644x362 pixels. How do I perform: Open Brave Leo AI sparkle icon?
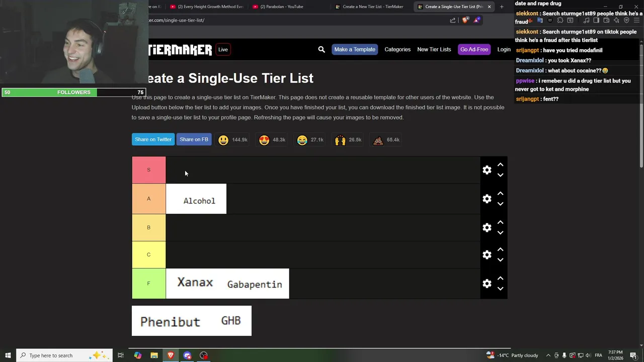pyautogui.click(x=616, y=20)
